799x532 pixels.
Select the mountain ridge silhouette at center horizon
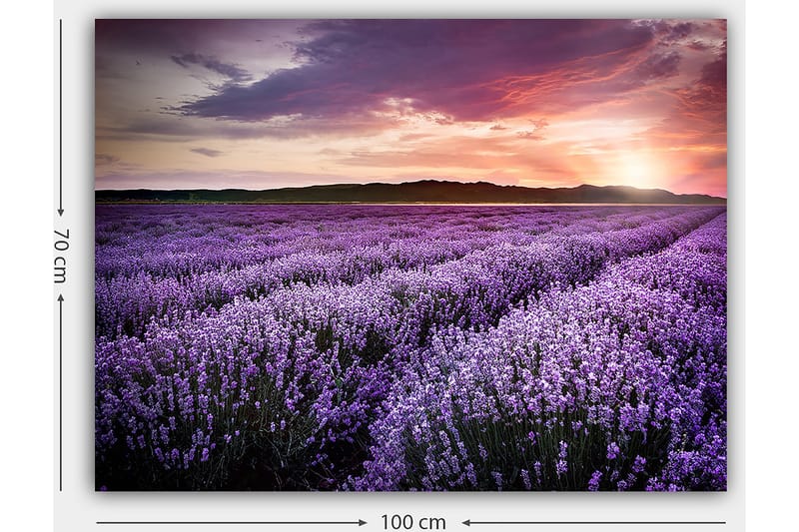(x=419, y=191)
